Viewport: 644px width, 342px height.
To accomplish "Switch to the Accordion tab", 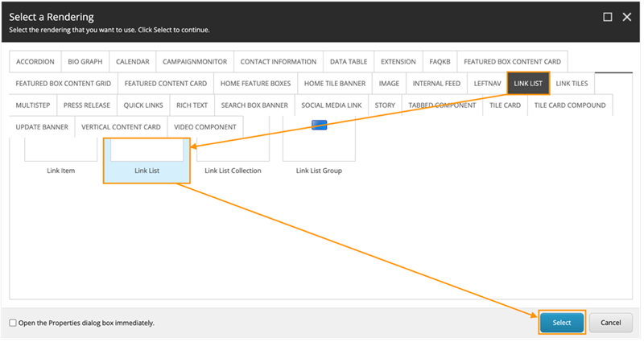I will (35, 62).
